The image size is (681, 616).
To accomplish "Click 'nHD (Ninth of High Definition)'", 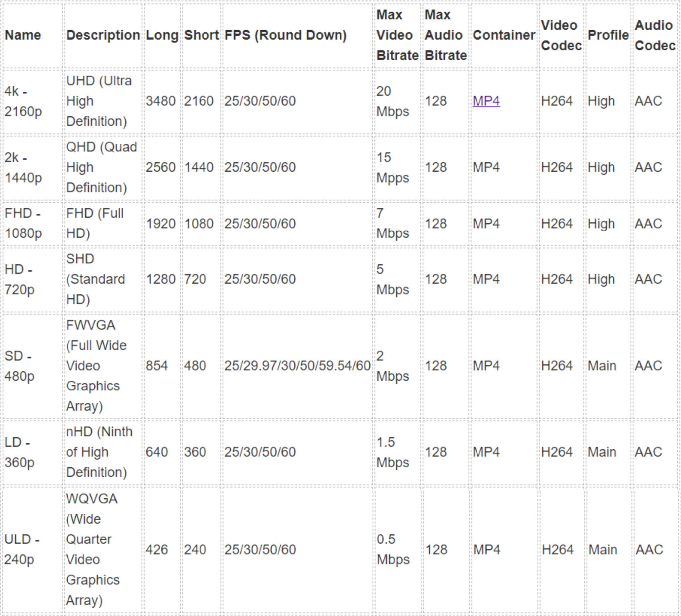I will 99,452.
